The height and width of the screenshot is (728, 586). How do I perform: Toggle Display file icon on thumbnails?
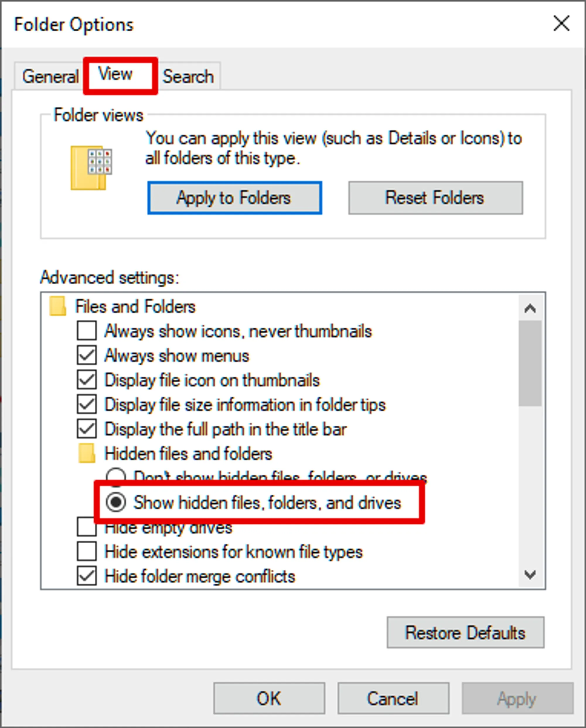coord(86,380)
